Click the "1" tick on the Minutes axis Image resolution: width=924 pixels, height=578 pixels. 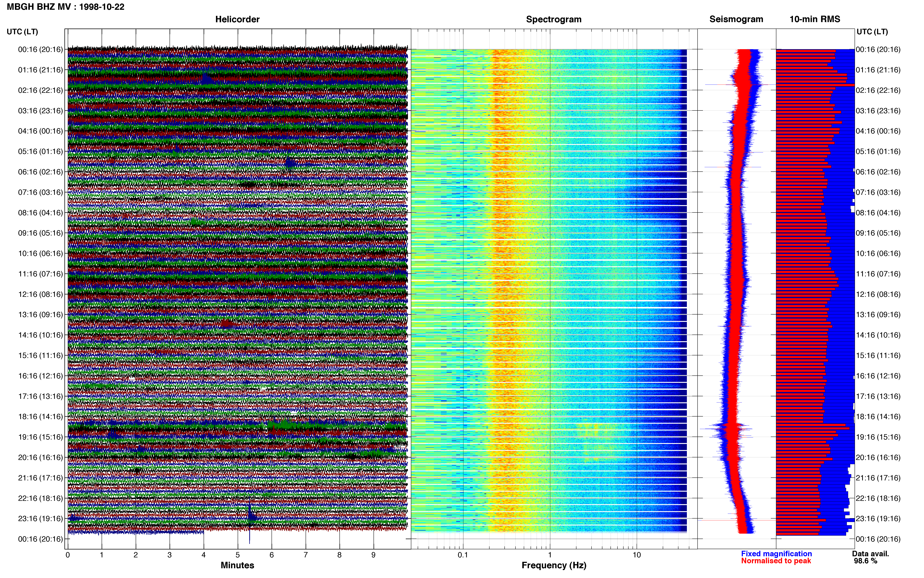click(102, 555)
